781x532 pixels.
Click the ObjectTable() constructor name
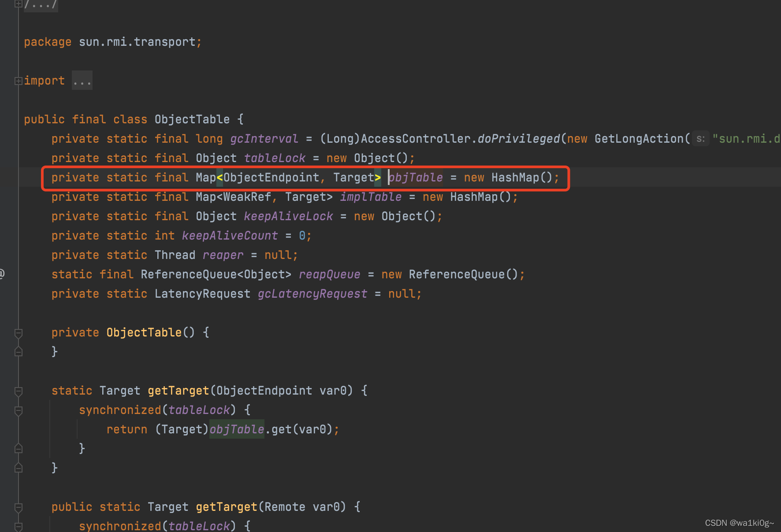144,332
